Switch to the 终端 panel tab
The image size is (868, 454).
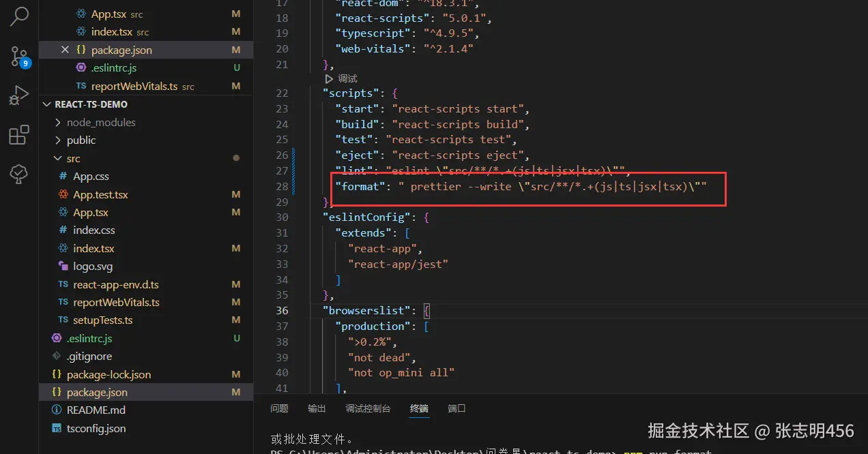pyautogui.click(x=419, y=408)
